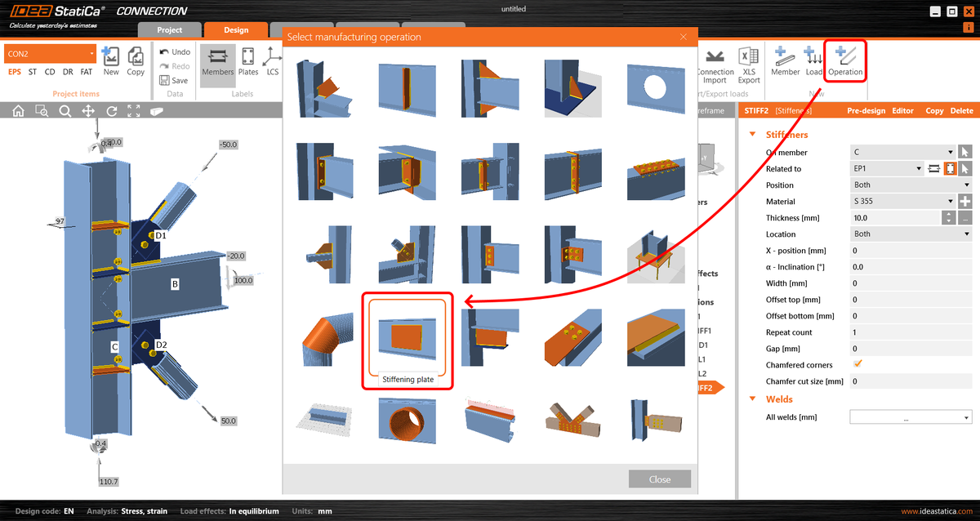The height and width of the screenshot is (521, 980).
Task: Click the Load icon in the New group
Action: point(814,60)
